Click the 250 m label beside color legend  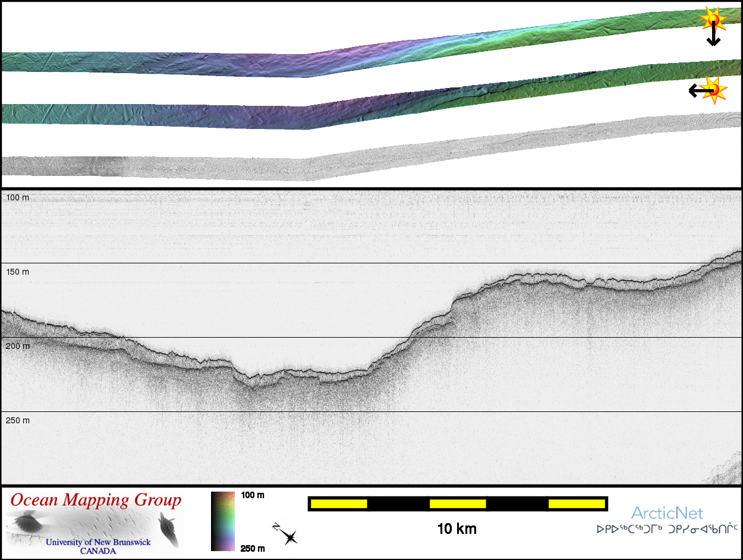(253, 548)
